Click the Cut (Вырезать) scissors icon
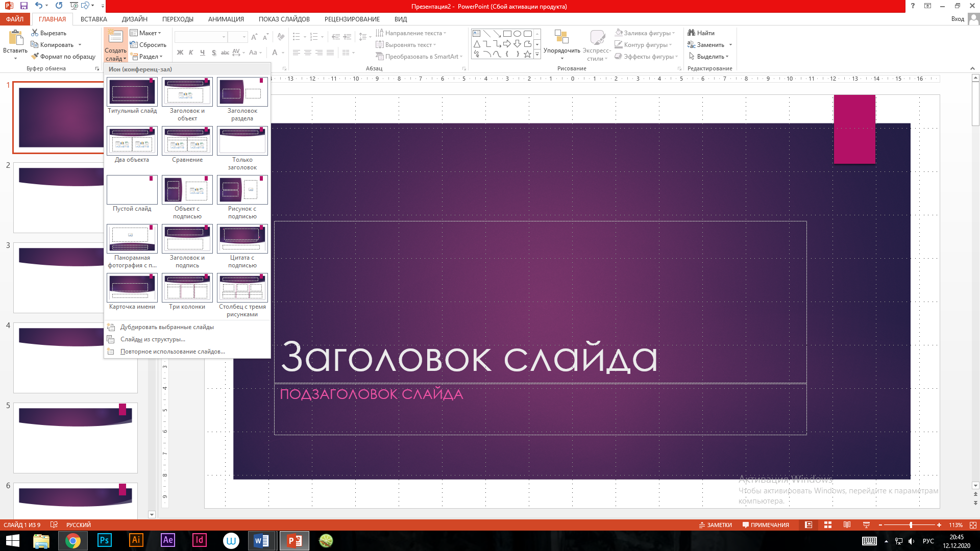Viewport: 980px width, 551px height. click(x=35, y=33)
